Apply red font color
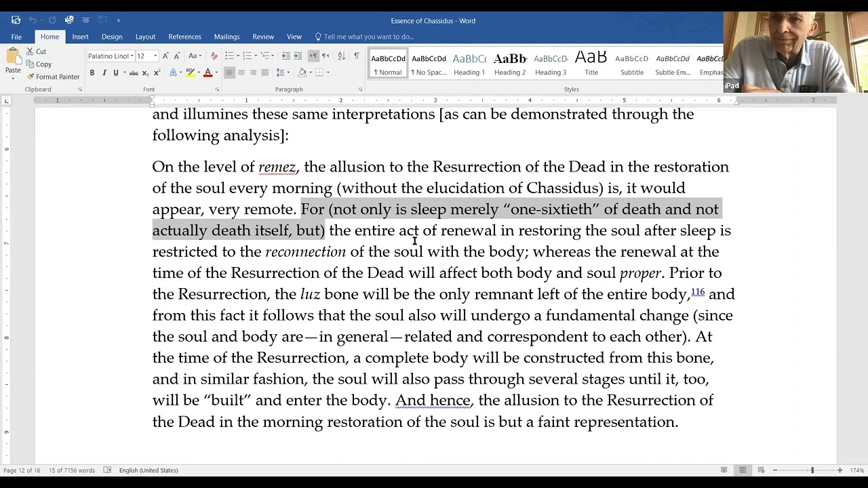Image resolution: width=868 pixels, height=488 pixels. [208, 73]
